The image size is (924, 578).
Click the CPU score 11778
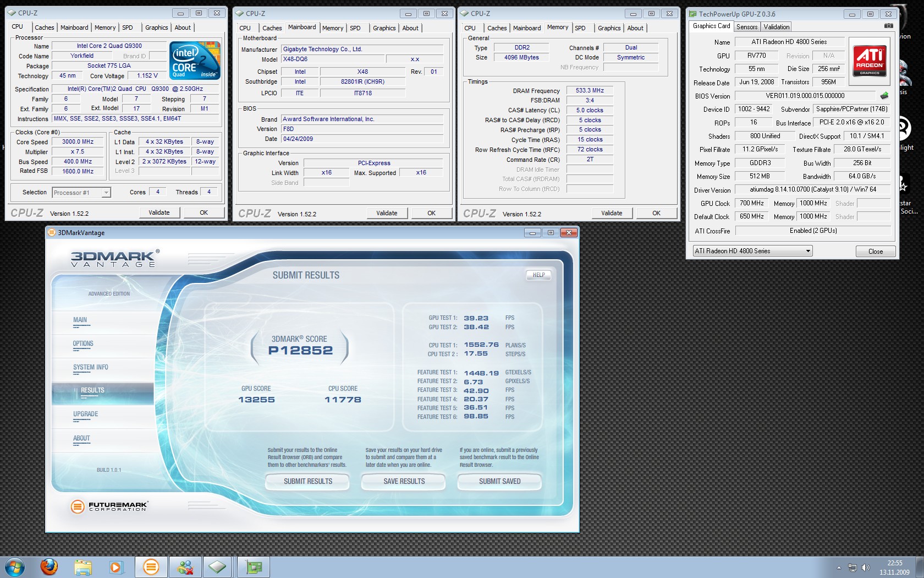pos(343,400)
